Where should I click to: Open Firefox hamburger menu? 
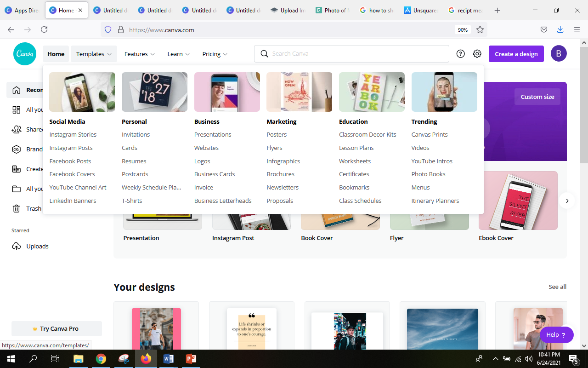point(577,29)
